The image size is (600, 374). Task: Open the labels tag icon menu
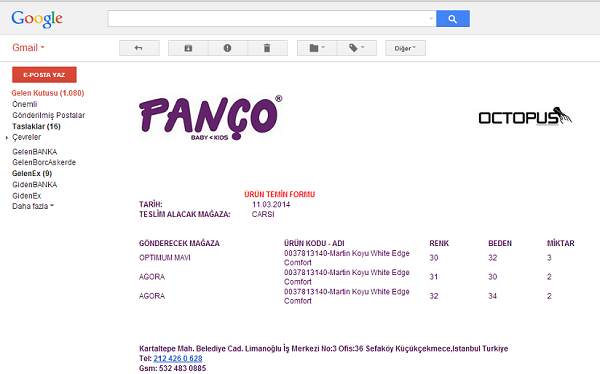click(x=357, y=48)
